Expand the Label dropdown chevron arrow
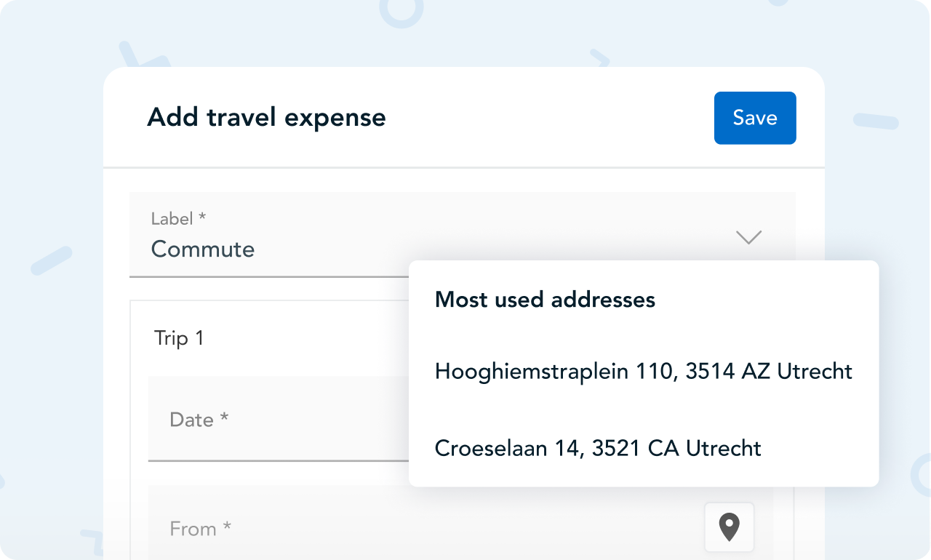The height and width of the screenshot is (560, 931). point(748,237)
